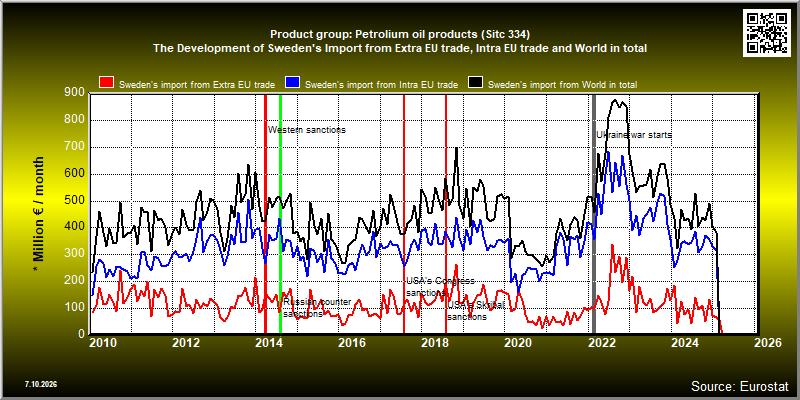Click the red Skripal sanctions vertical marker
This screenshot has height=400, width=800.
pos(446,214)
